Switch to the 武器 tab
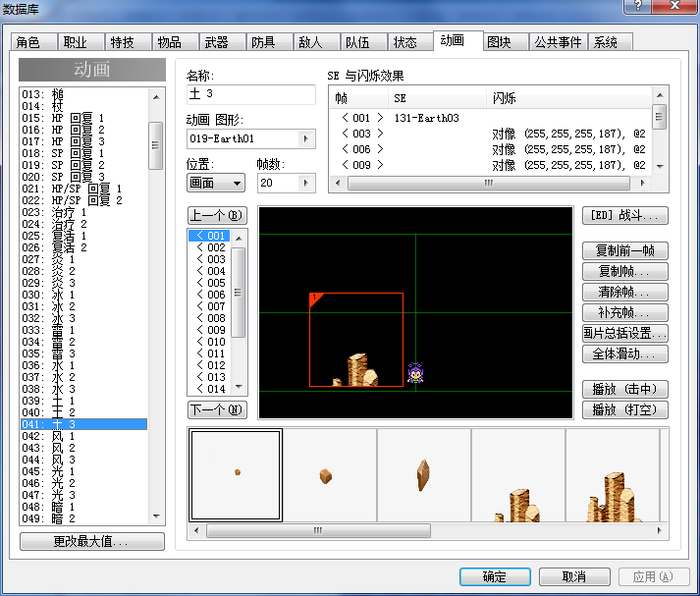This screenshot has width=700, height=596. 222,42
